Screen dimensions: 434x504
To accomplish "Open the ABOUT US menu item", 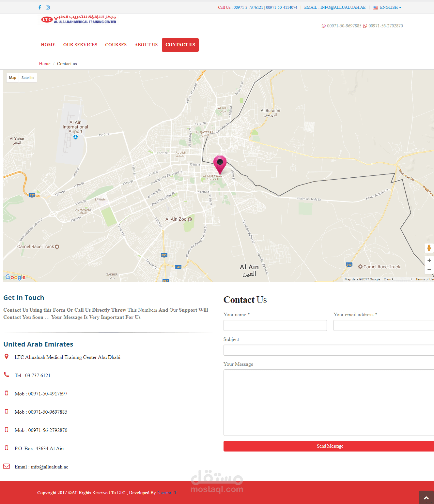I will [x=146, y=45].
